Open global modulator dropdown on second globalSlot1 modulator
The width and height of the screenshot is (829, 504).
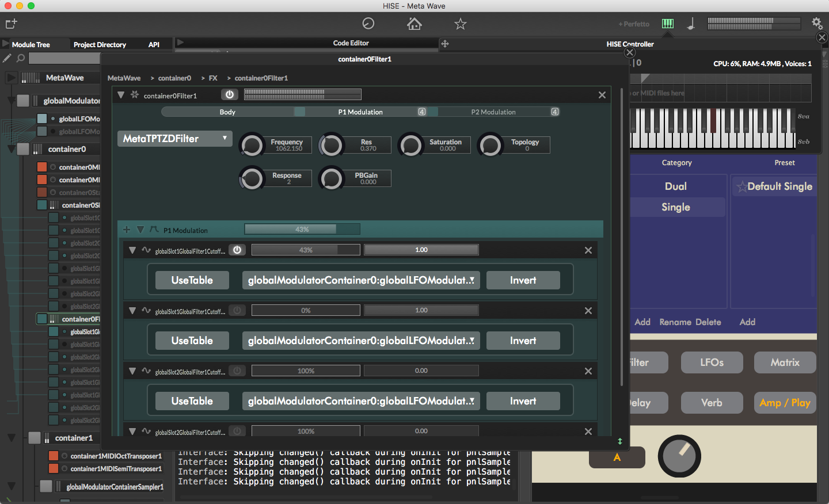point(361,341)
